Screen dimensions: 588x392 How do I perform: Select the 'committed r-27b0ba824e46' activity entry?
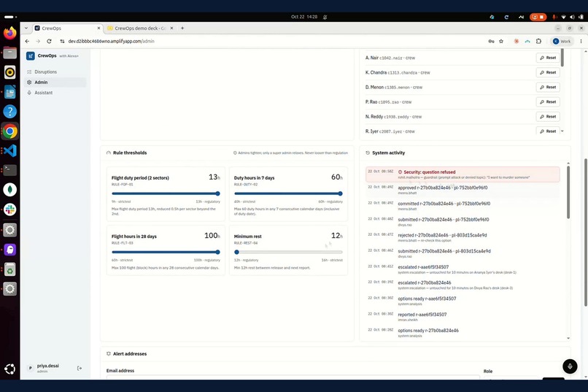point(463,206)
